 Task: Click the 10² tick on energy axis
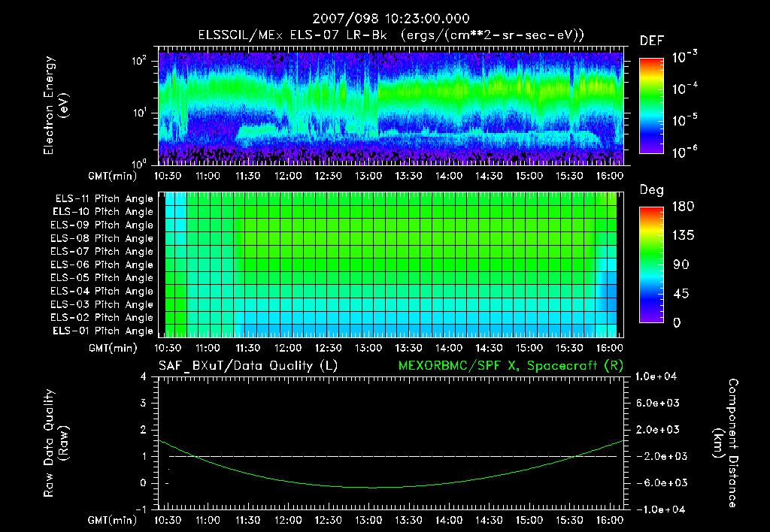coord(139,61)
